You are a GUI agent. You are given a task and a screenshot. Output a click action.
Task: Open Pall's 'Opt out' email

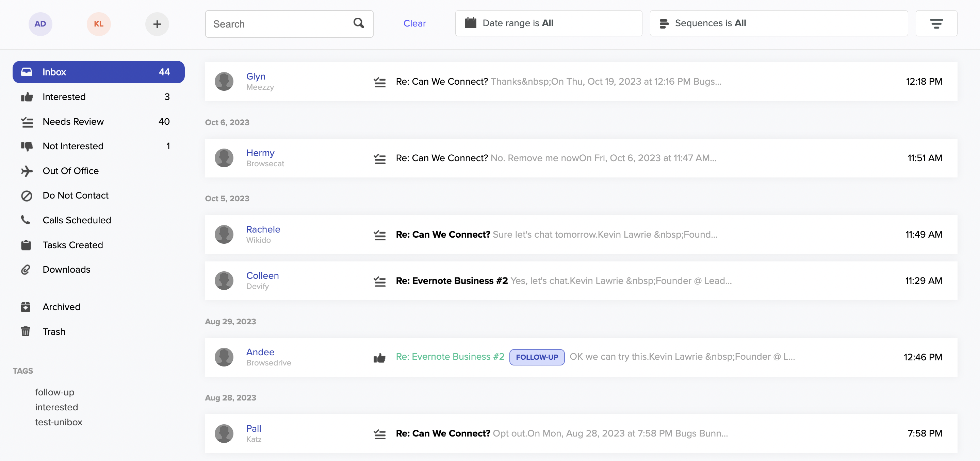(x=581, y=433)
